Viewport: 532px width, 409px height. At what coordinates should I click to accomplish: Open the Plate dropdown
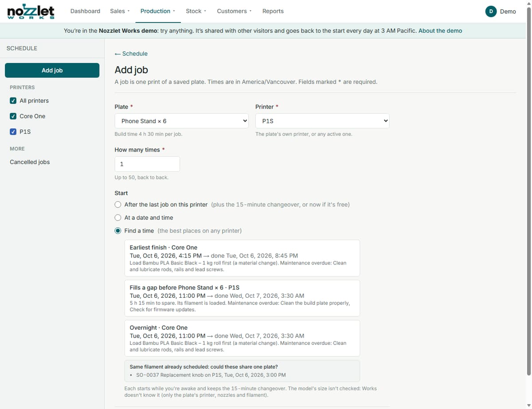pos(182,121)
